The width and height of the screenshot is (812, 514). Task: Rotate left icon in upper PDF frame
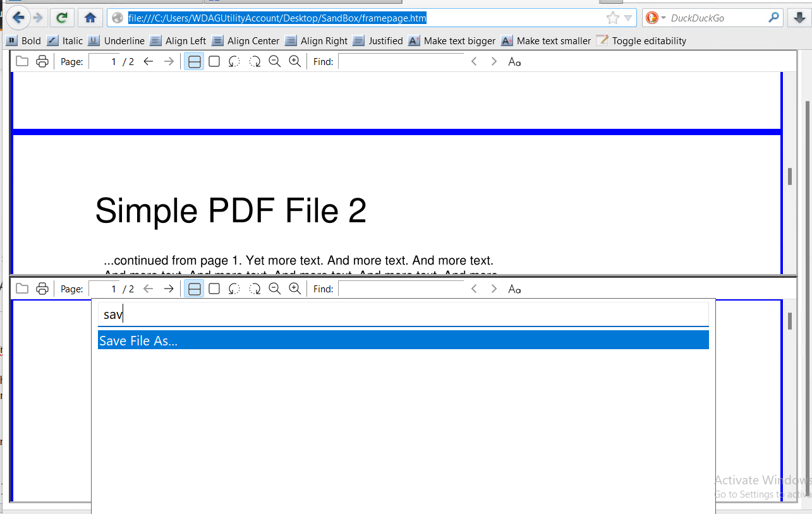pos(234,61)
